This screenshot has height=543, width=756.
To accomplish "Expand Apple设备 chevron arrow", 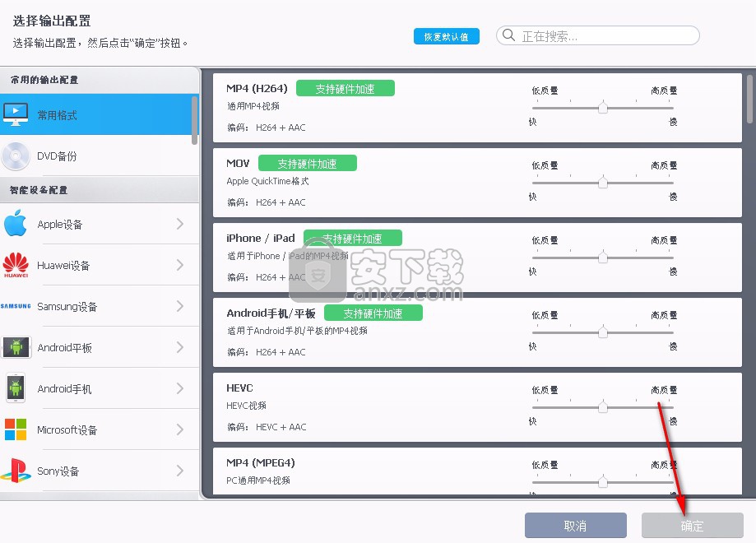I will coord(180,224).
